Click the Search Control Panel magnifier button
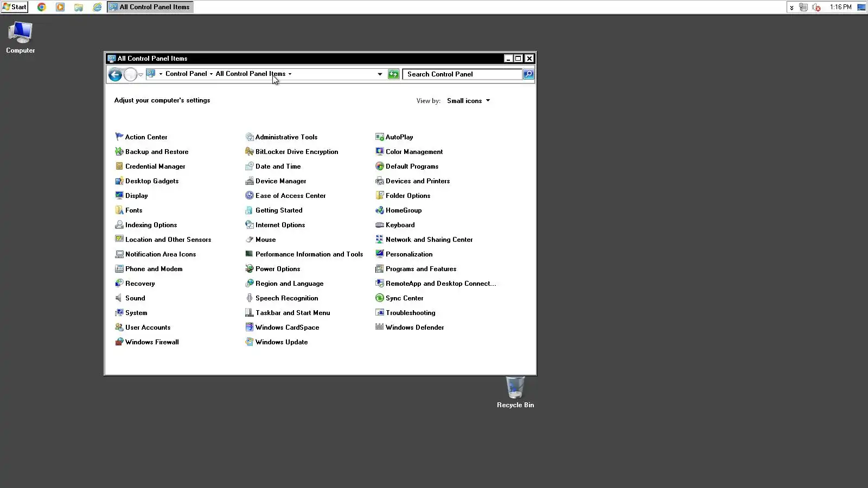This screenshot has height=488, width=868. click(528, 74)
